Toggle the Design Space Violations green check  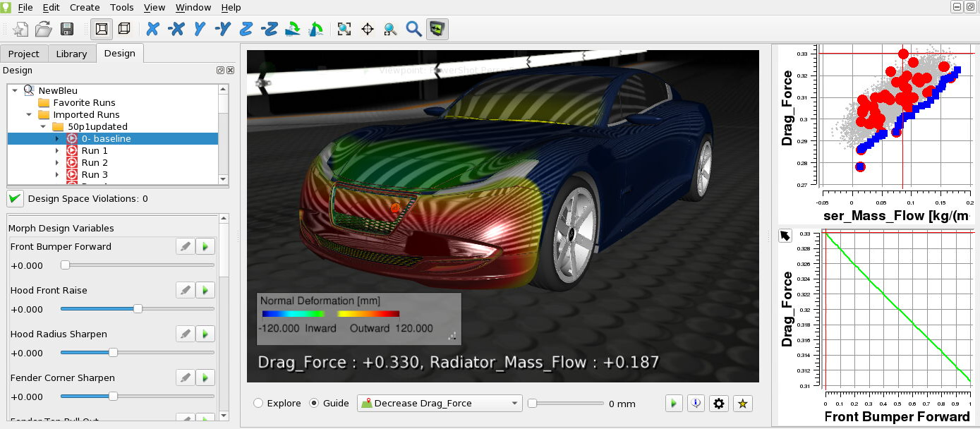point(16,199)
